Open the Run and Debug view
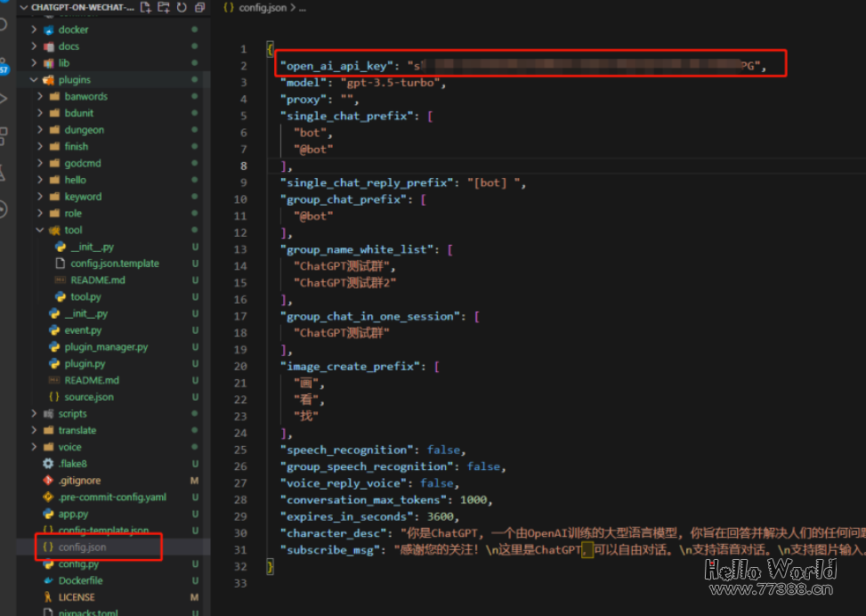866x616 pixels. coord(4,98)
